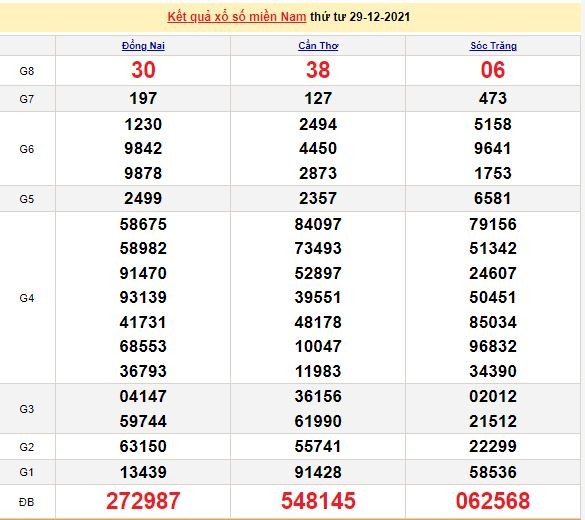This screenshot has width=585, height=520.
Task: Select the G7 row label
Action: point(27,99)
